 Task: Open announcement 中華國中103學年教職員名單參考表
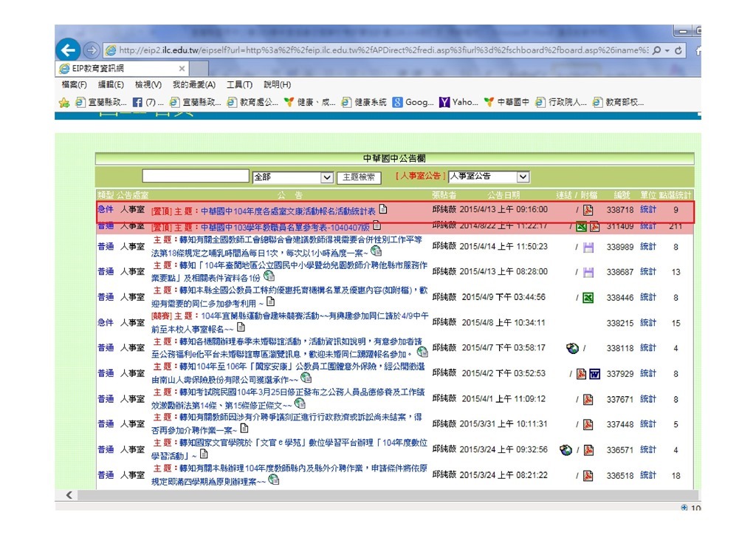coord(285,227)
